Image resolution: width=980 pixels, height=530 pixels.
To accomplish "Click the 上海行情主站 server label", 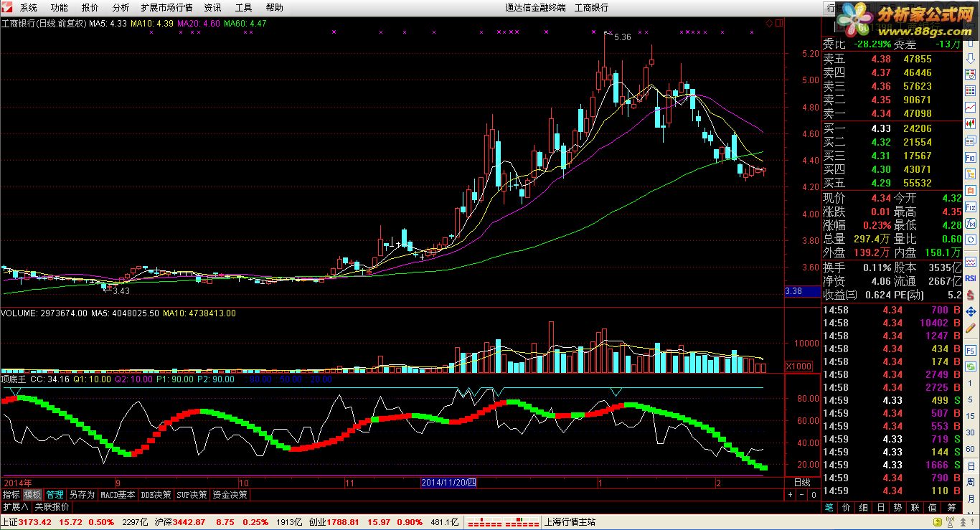I will point(570,522).
